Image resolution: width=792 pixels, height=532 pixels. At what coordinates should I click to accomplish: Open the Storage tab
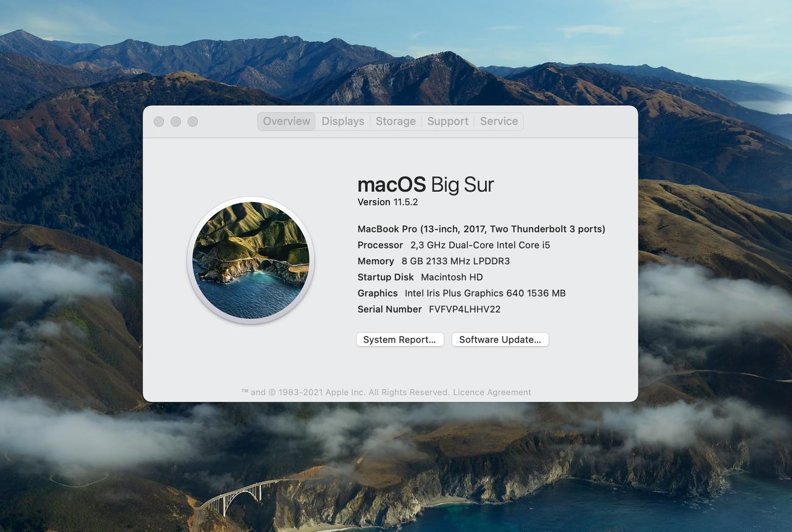click(x=395, y=121)
